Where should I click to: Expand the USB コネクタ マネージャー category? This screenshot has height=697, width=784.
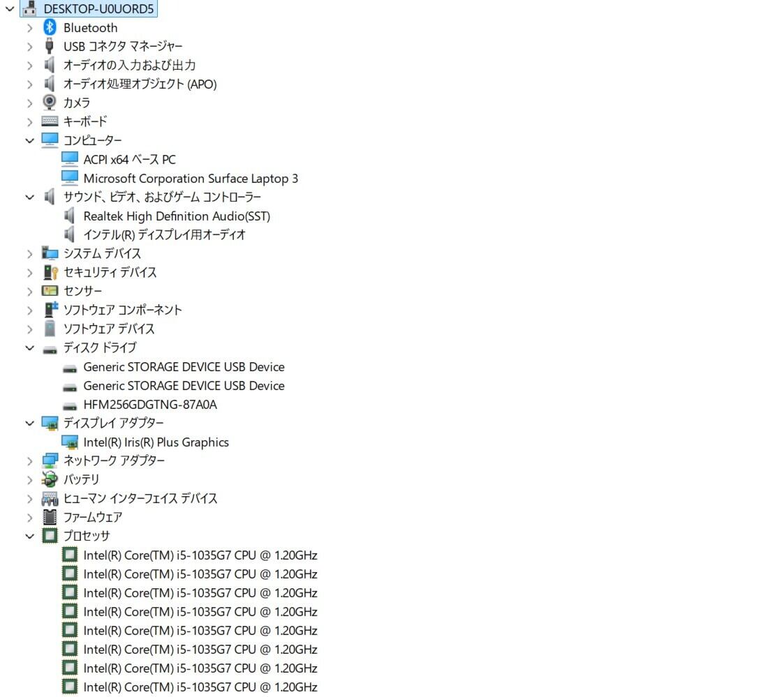[29, 47]
